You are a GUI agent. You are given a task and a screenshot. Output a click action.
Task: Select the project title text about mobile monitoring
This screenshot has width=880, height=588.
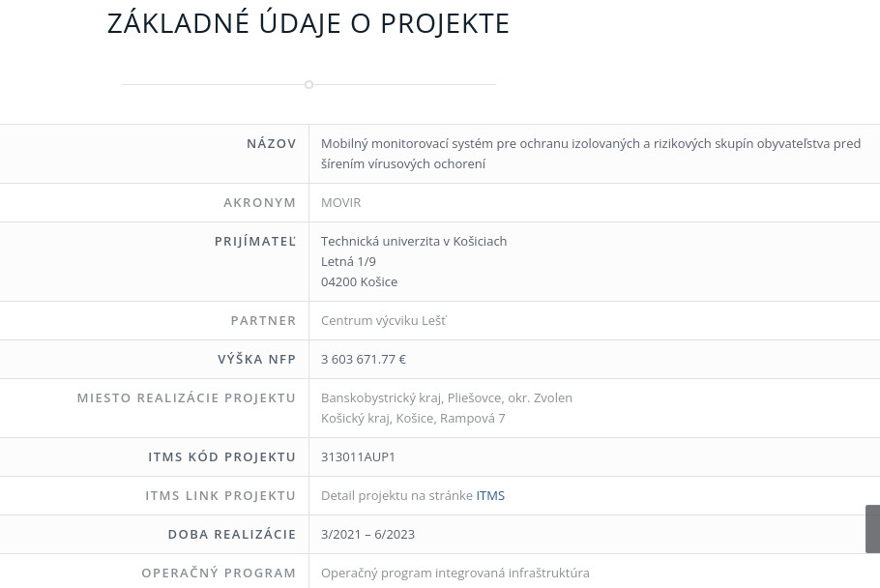590,153
